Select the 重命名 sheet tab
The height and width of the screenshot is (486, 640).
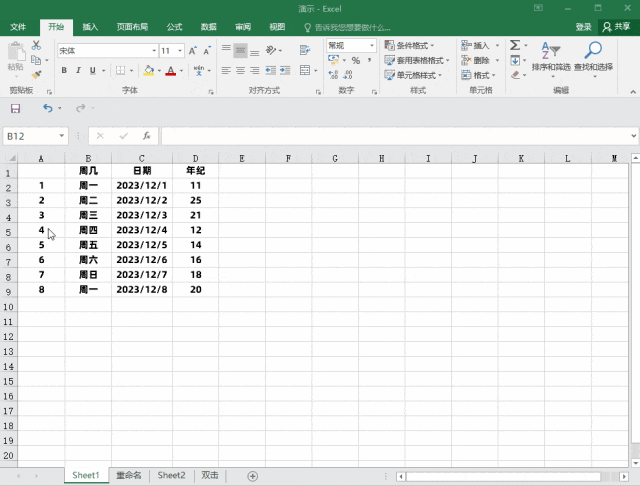click(x=129, y=476)
